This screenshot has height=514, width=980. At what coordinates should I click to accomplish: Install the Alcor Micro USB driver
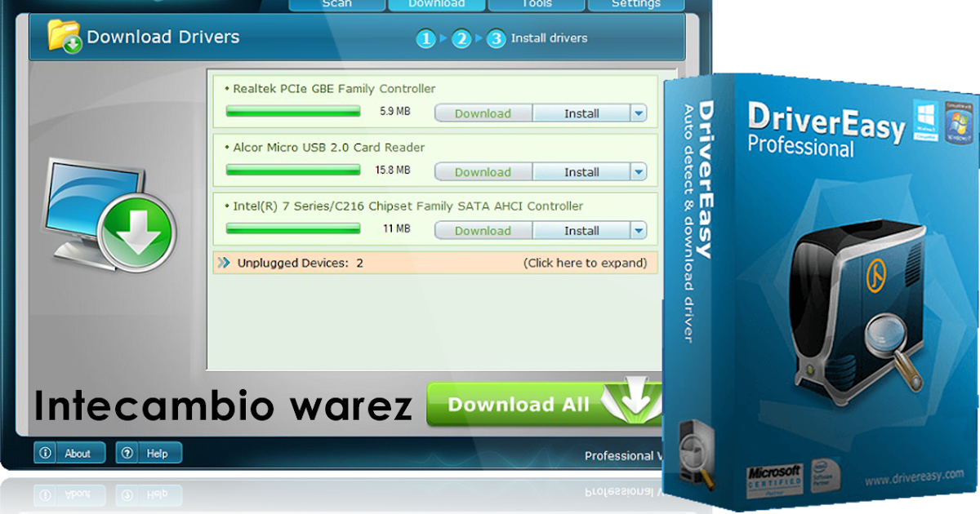[581, 171]
